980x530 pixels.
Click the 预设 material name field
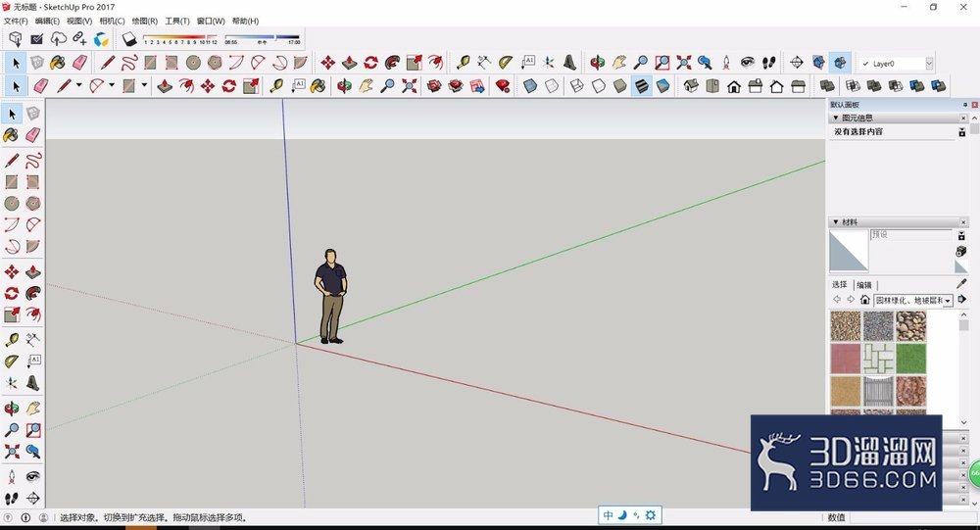[911, 234]
